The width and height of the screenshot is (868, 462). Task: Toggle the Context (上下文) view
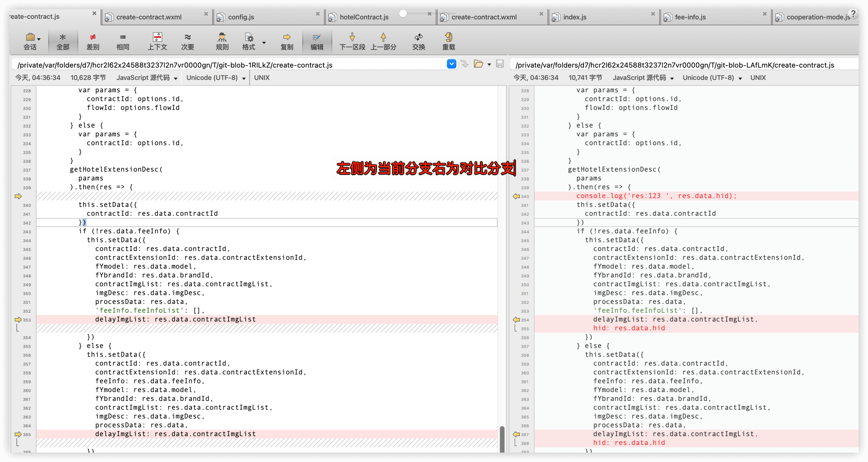point(157,41)
